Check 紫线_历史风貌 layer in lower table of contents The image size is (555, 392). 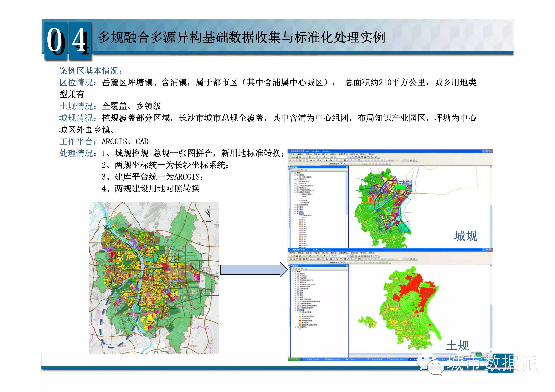(298, 300)
